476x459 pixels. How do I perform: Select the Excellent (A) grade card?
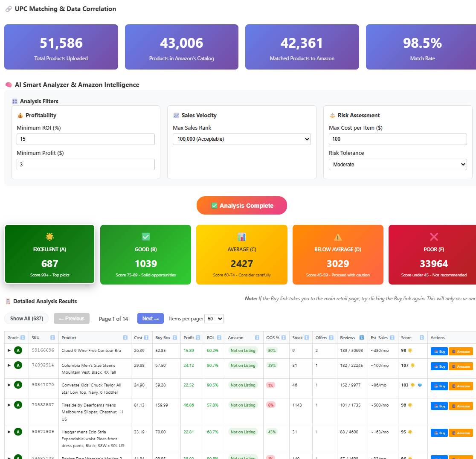pos(50,254)
